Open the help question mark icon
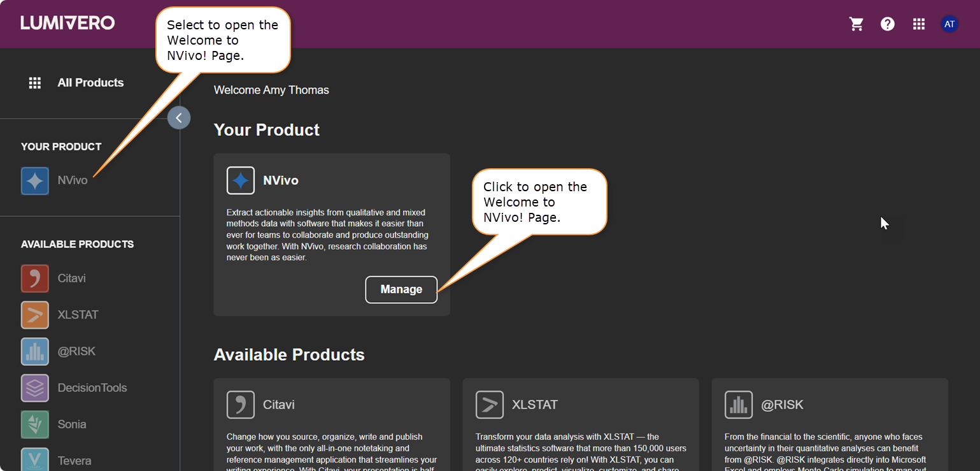This screenshot has width=980, height=471. [x=888, y=24]
